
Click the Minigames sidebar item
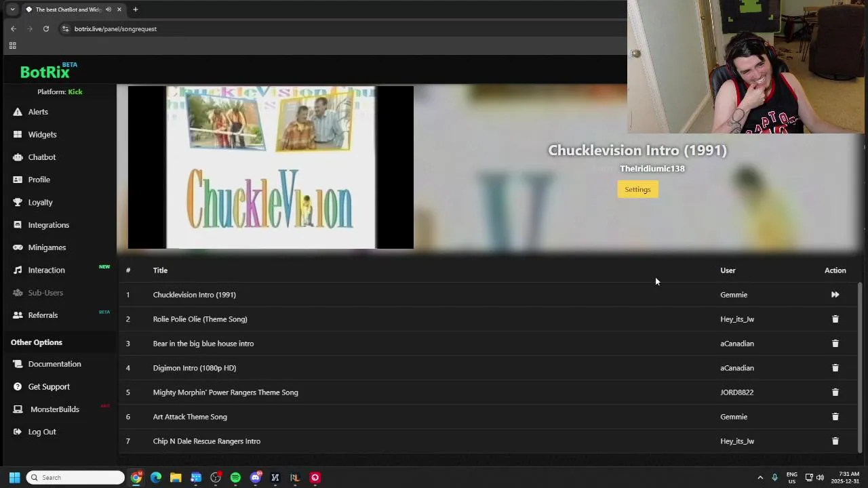47,247
